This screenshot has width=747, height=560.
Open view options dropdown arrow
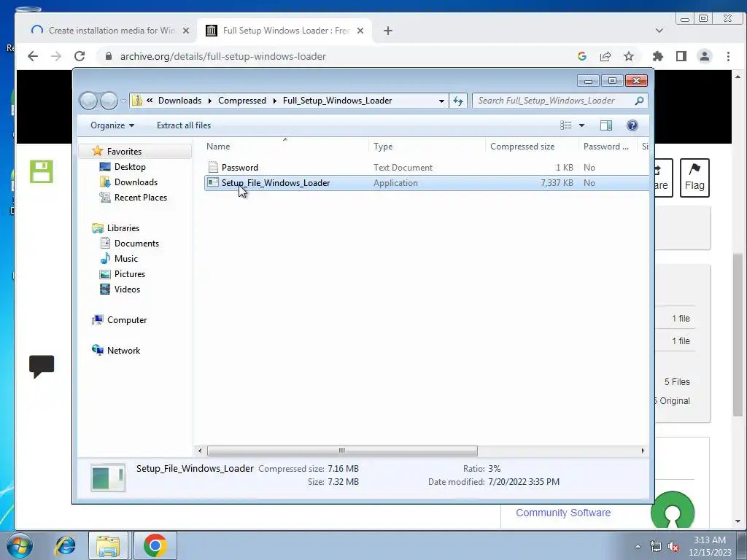point(581,125)
